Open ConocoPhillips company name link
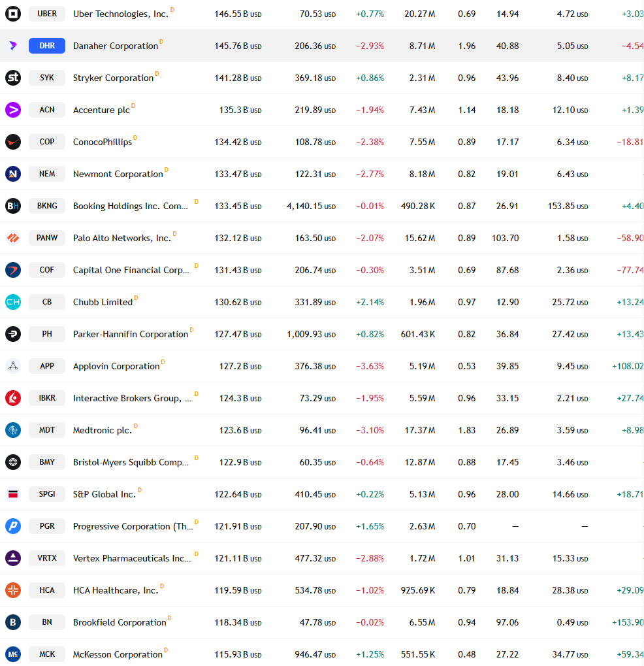The width and height of the screenshot is (644, 666). tap(103, 142)
